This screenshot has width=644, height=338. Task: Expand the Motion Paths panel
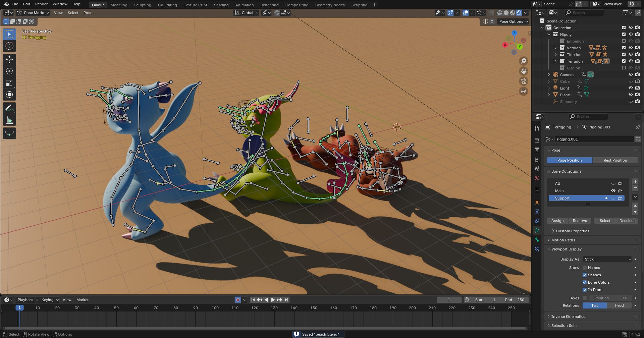(563, 240)
